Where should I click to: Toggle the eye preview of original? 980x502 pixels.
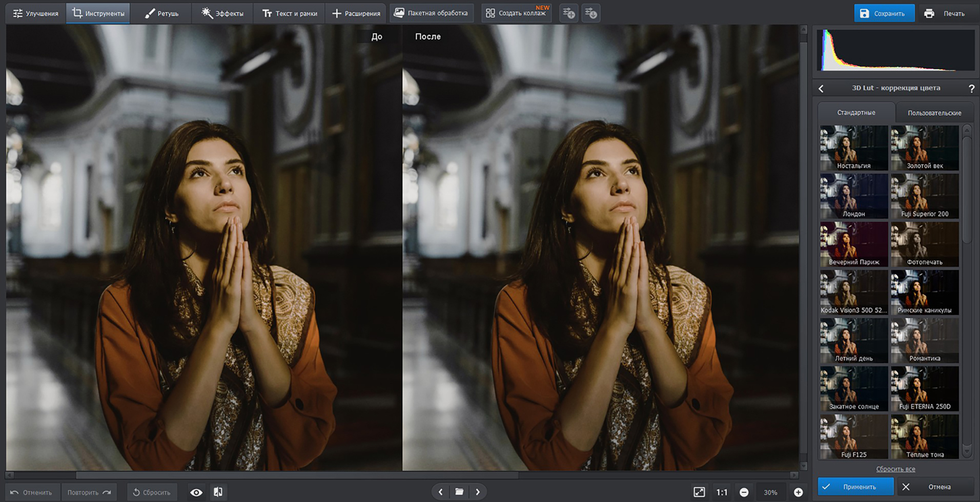click(x=196, y=492)
